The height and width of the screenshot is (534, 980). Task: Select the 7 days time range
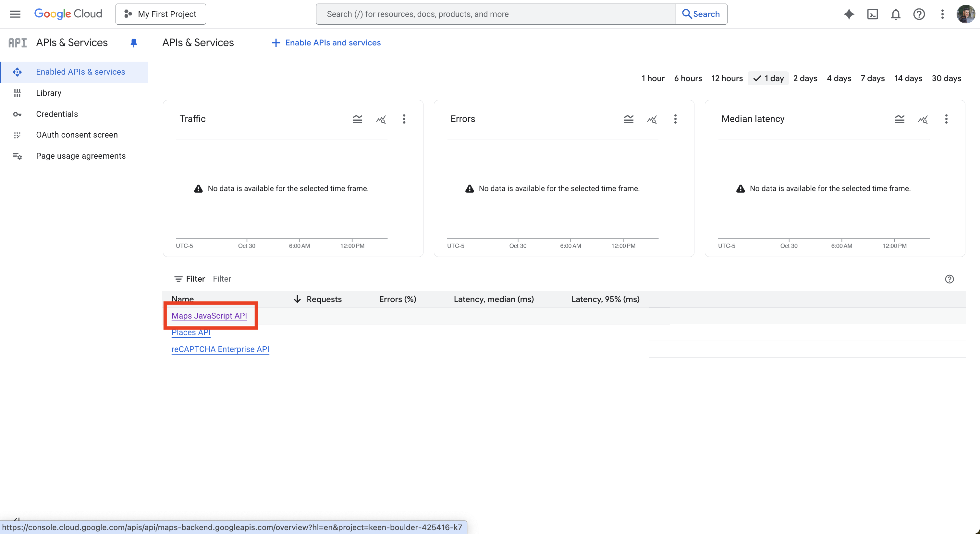(x=872, y=79)
